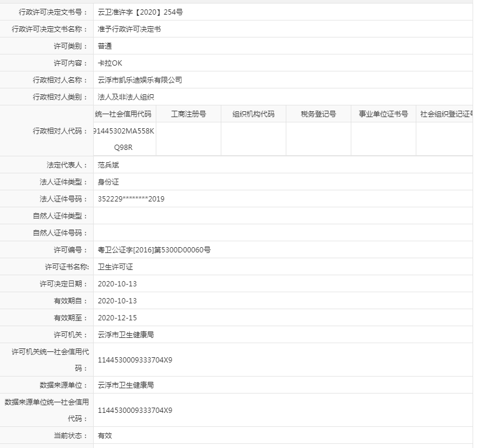
Task: Select the current status value 有效
Action: coord(105,436)
